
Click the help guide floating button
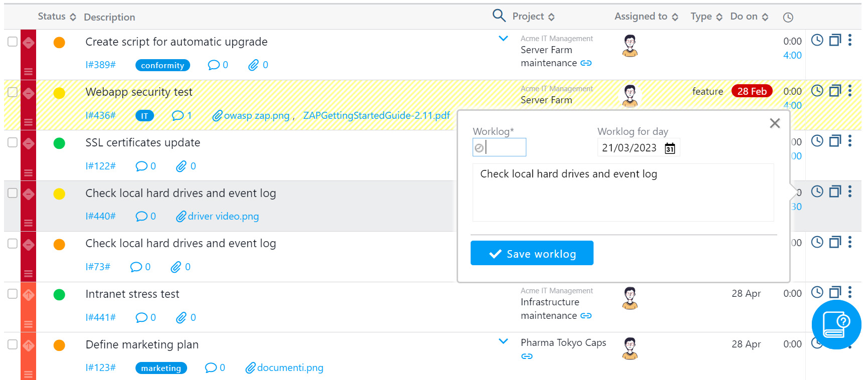click(836, 325)
